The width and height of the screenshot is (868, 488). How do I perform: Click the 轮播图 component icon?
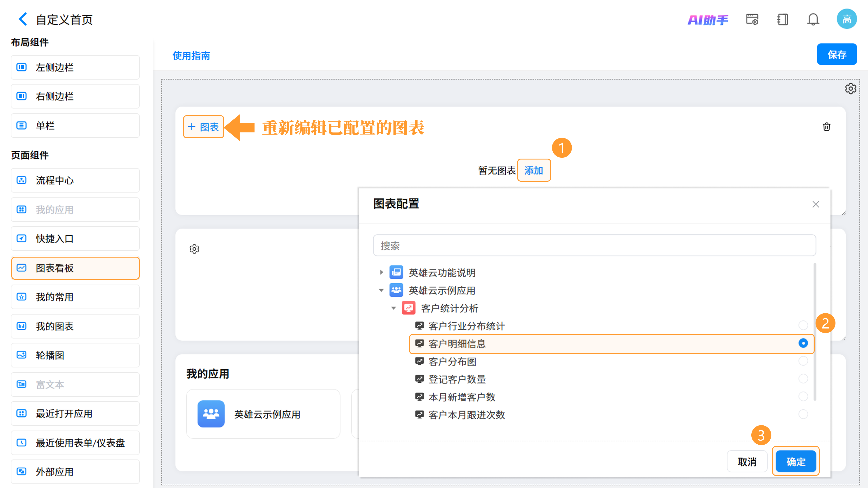[x=21, y=355]
